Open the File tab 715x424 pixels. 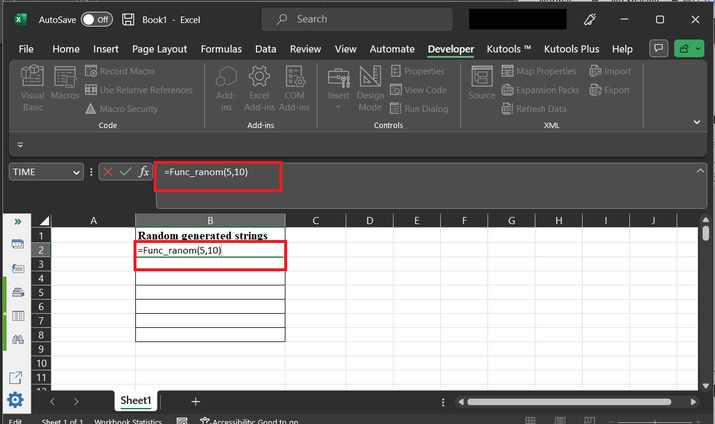point(26,49)
